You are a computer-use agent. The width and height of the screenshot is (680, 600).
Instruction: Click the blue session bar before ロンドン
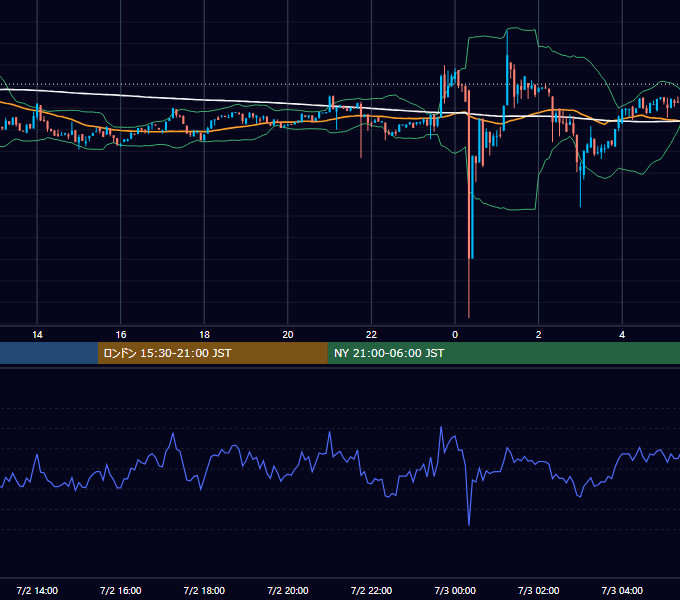coord(49,353)
